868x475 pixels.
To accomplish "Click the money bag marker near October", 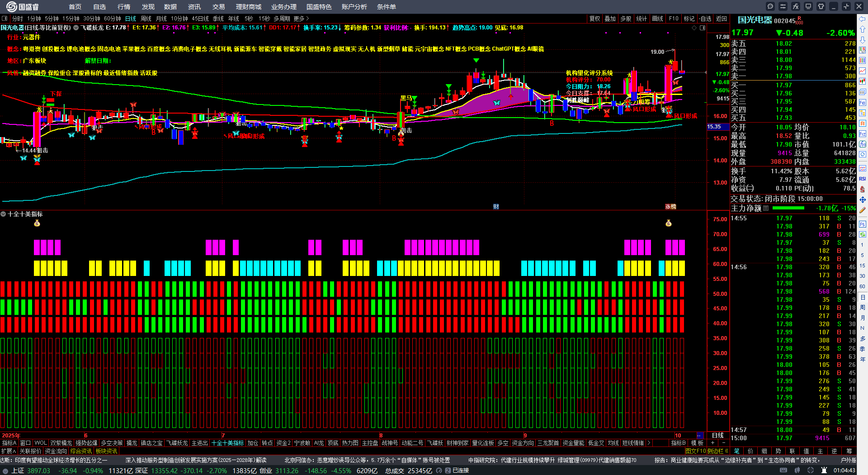I will (669, 223).
